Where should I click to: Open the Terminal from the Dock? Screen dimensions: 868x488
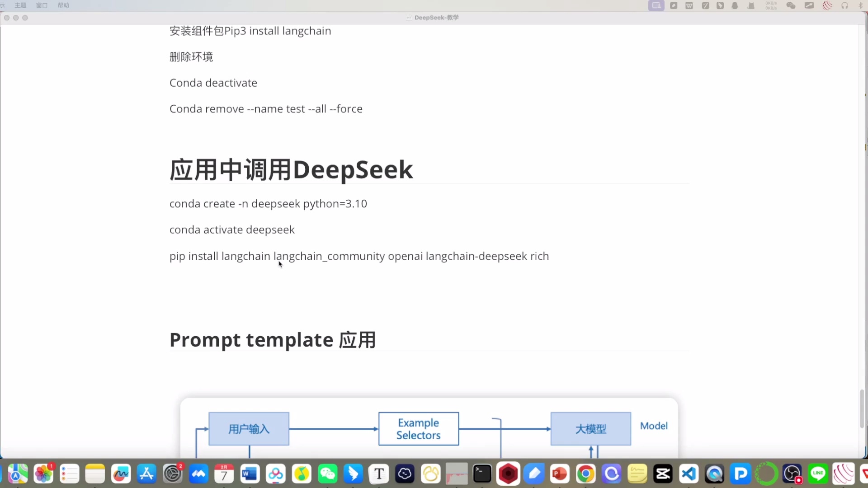click(482, 474)
